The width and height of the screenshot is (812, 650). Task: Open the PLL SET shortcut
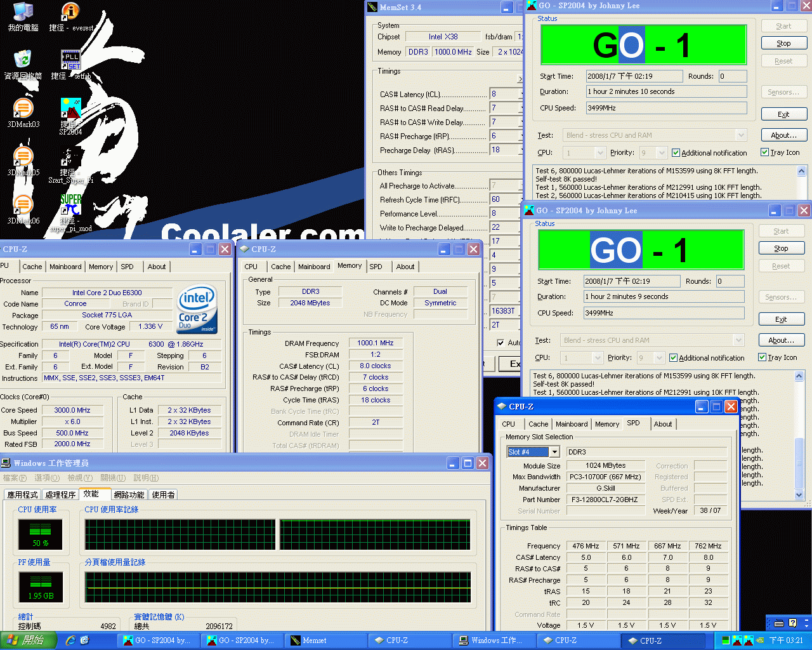click(70, 60)
